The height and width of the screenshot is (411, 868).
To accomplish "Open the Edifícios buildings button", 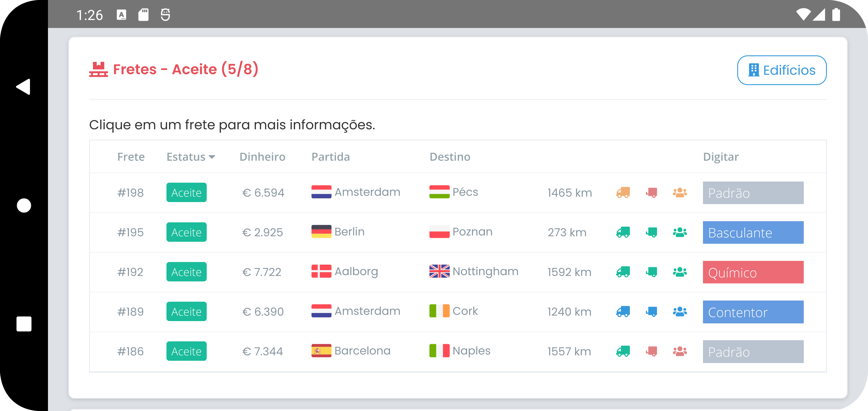I will pyautogui.click(x=781, y=70).
